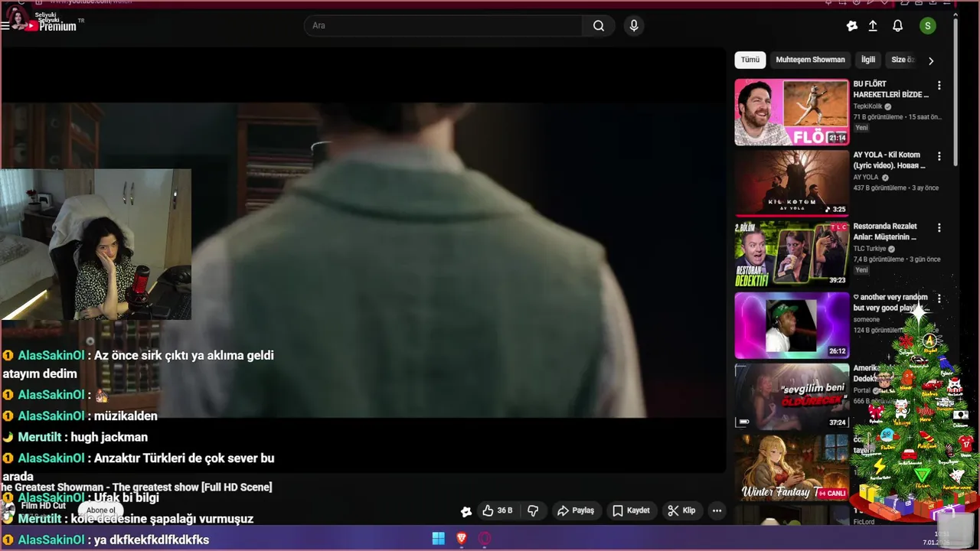Select the Muhteşem Showman filter chip
Screen dimensions: 980x551
[x=810, y=60]
